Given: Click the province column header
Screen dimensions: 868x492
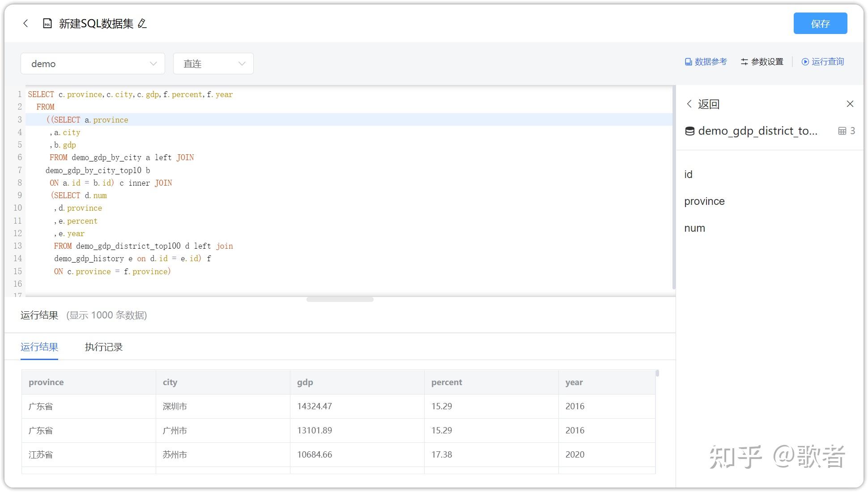Looking at the screenshot, I should (89, 382).
